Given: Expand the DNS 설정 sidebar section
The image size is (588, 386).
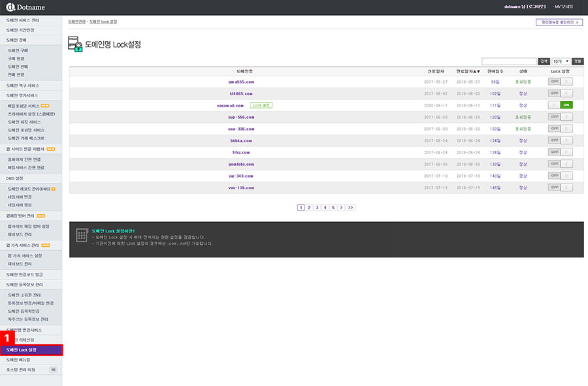Looking at the screenshot, I should tap(14, 178).
